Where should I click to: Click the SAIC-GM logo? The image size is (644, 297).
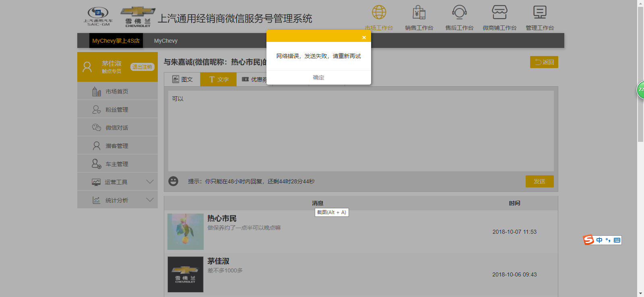[x=98, y=17]
